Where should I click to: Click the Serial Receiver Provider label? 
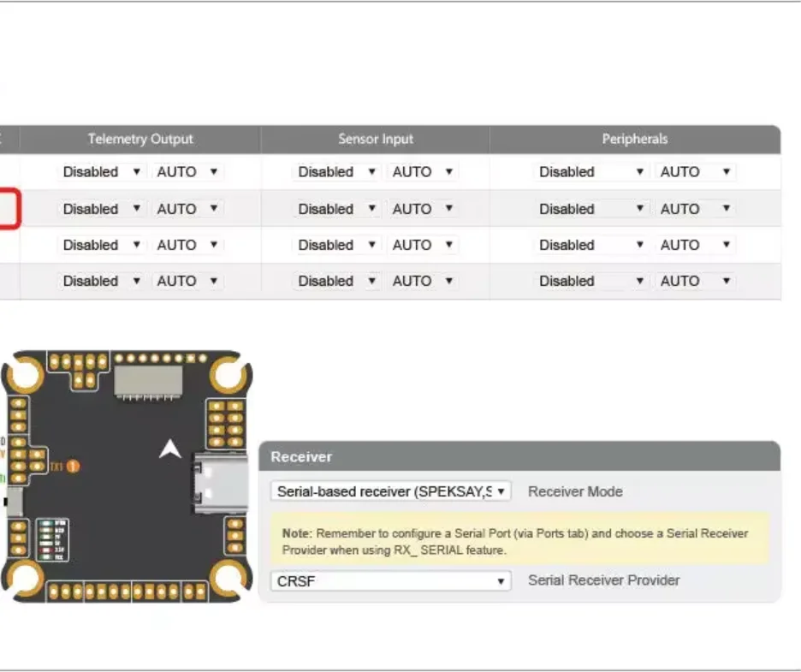click(604, 580)
